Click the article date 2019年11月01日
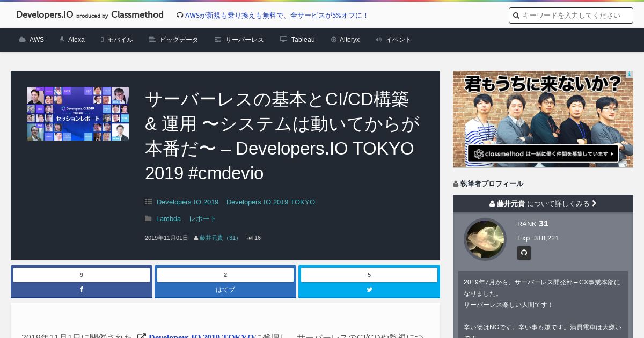644x338 pixels. [x=166, y=238]
